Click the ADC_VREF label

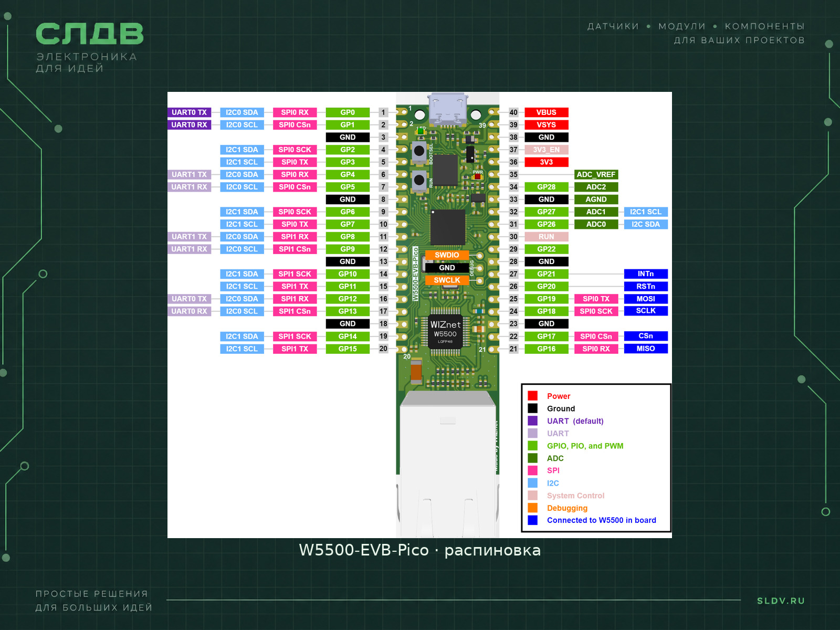point(596,174)
